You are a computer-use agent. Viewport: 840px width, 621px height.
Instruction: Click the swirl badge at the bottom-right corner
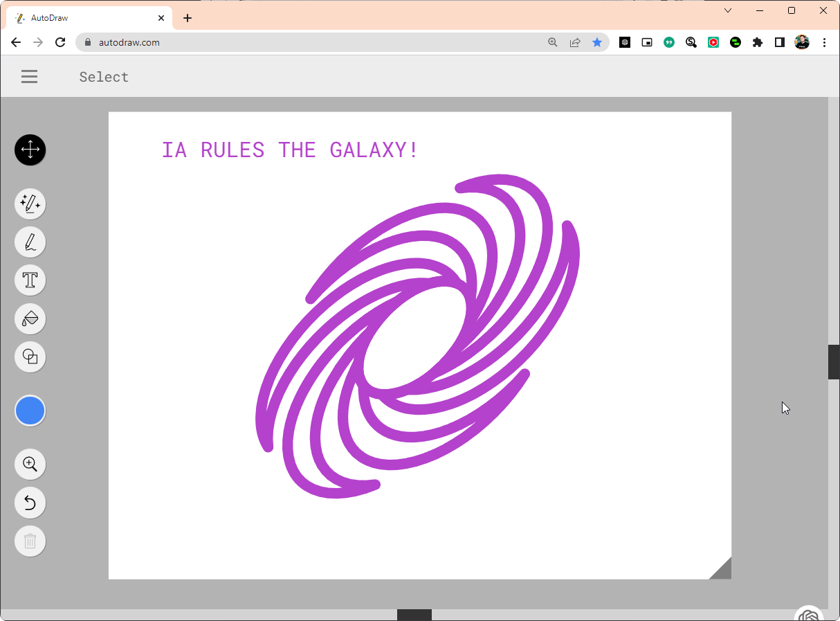(x=809, y=614)
